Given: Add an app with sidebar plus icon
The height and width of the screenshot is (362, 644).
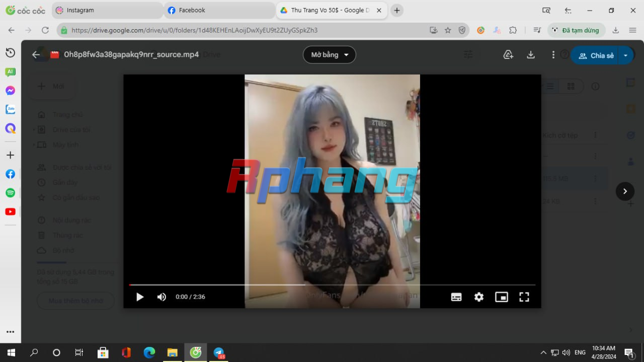Looking at the screenshot, I should (x=10, y=155).
